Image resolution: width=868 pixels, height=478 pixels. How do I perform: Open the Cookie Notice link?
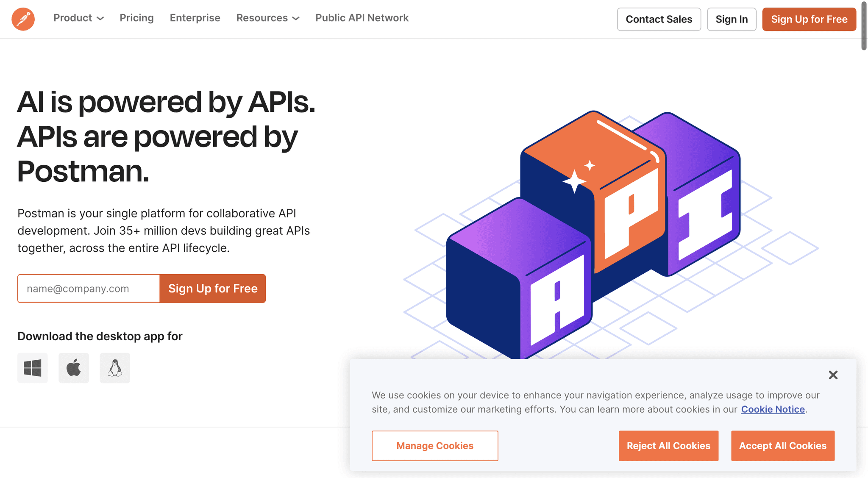tap(772, 409)
